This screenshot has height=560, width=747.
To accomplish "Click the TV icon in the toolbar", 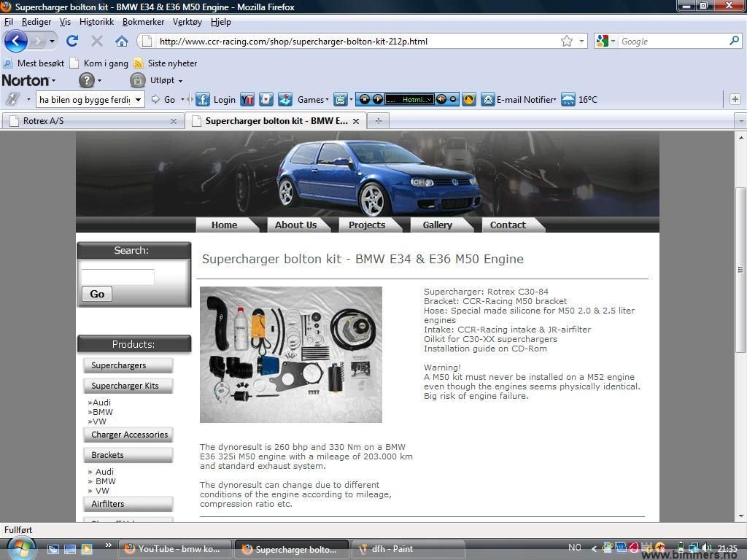I will 340,99.
